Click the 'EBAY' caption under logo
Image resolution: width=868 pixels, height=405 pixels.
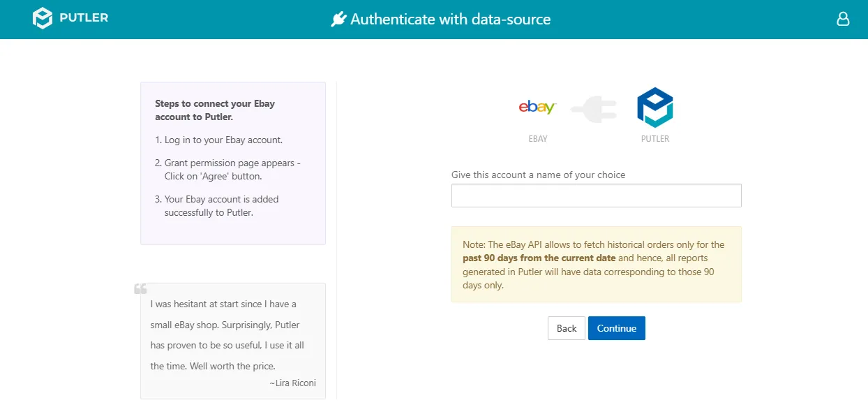point(538,139)
